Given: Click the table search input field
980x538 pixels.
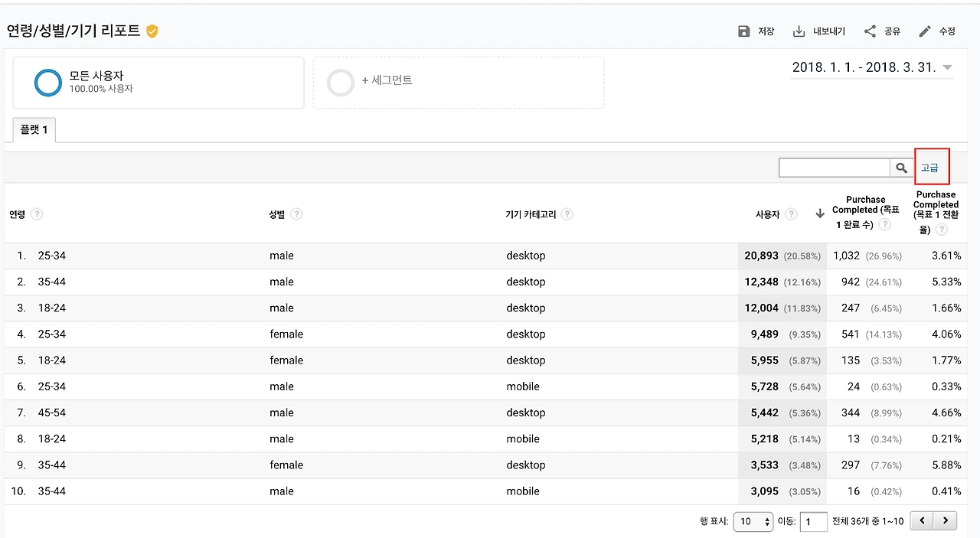Looking at the screenshot, I should (834, 168).
